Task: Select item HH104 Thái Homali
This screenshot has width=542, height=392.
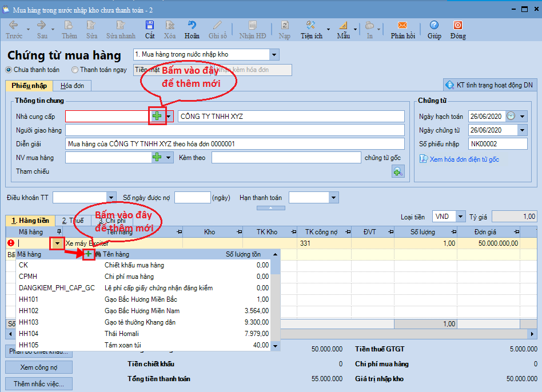Action: [144, 333]
